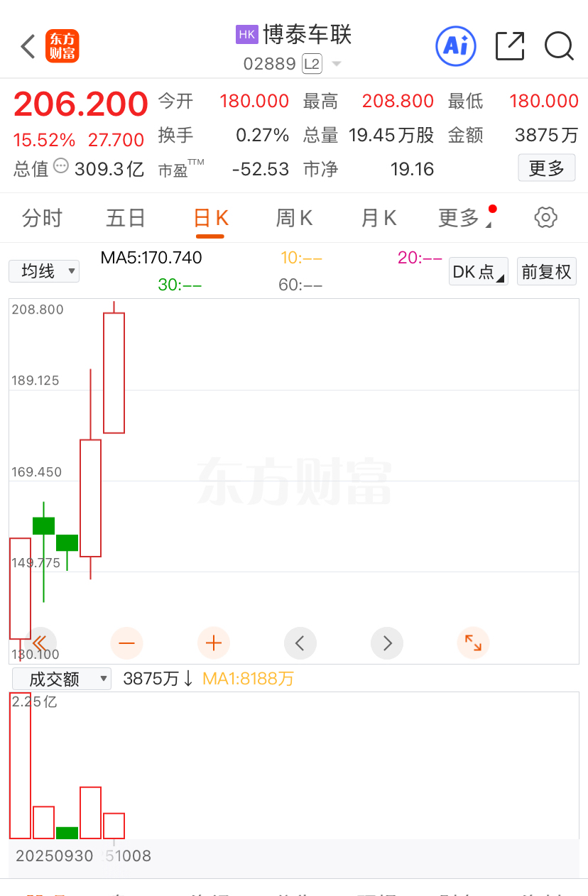Expand stock code dropdown arrow
The image size is (588, 896).
click(x=337, y=64)
